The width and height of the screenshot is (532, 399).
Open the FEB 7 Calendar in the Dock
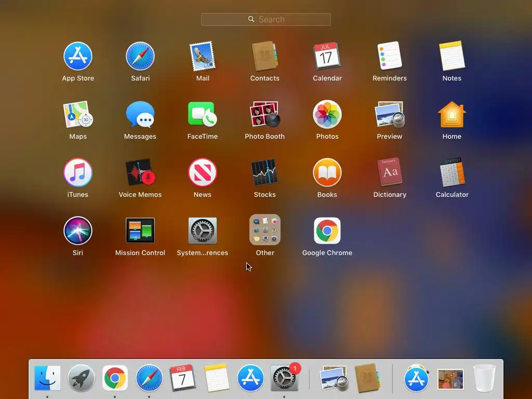(182, 378)
